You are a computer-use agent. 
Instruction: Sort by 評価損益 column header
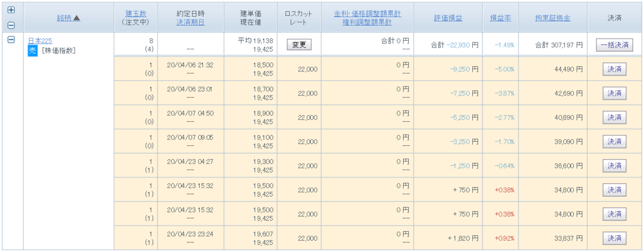pyautogui.click(x=448, y=18)
